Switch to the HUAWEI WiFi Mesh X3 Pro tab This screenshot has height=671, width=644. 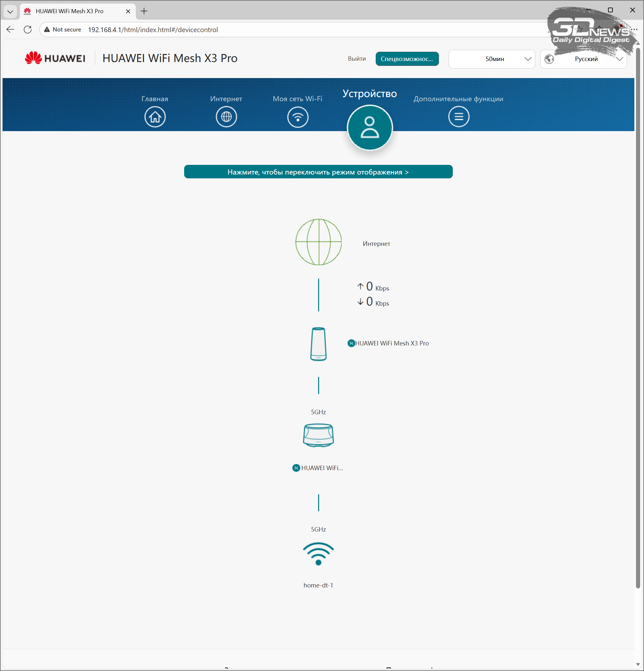[69, 11]
